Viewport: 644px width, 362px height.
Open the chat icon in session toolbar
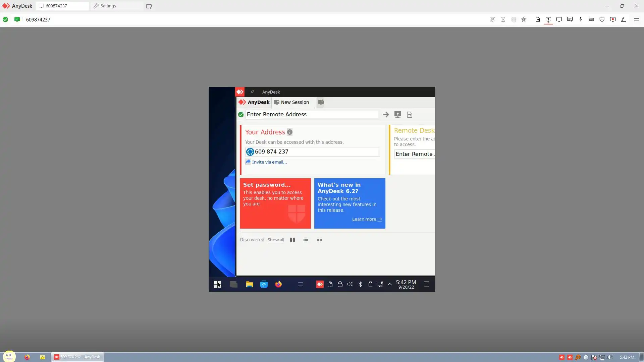pyautogui.click(x=570, y=19)
